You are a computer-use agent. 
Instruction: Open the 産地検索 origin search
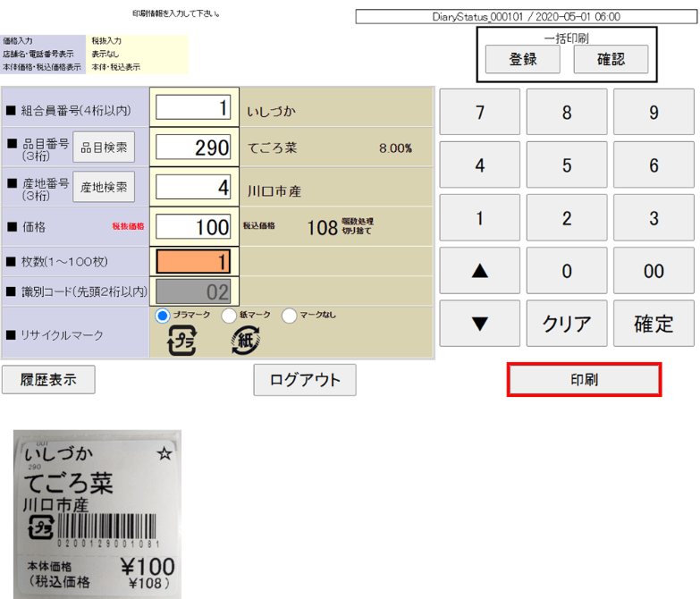pos(104,187)
